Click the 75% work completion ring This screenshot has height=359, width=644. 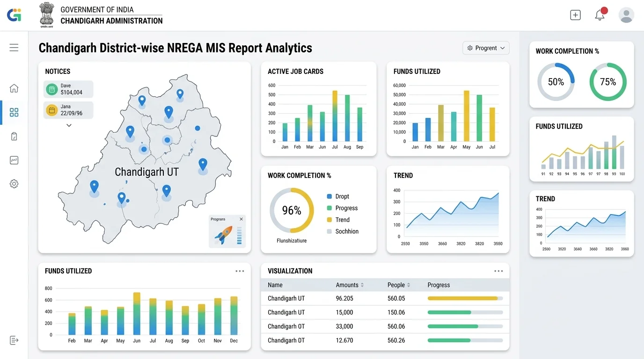click(608, 82)
